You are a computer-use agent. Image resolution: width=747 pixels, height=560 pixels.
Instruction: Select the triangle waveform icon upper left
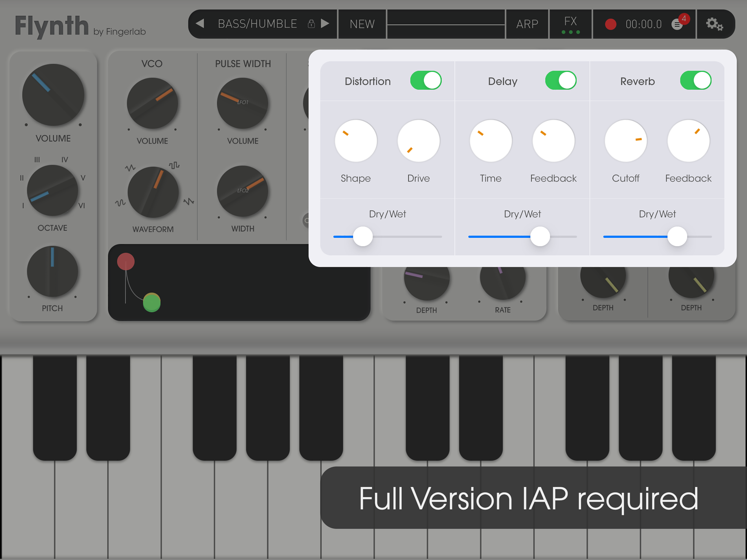click(130, 168)
